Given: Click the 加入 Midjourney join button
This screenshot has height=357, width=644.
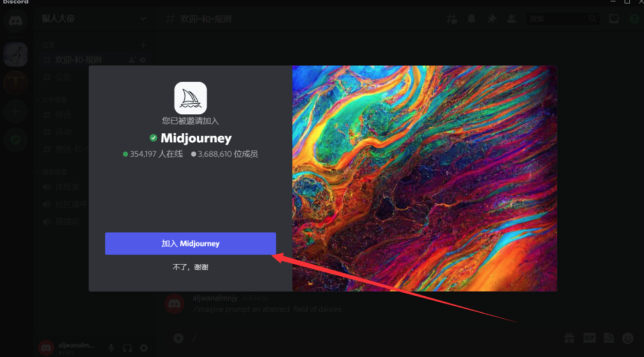Looking at the screenshot, I should coord(190,243).
